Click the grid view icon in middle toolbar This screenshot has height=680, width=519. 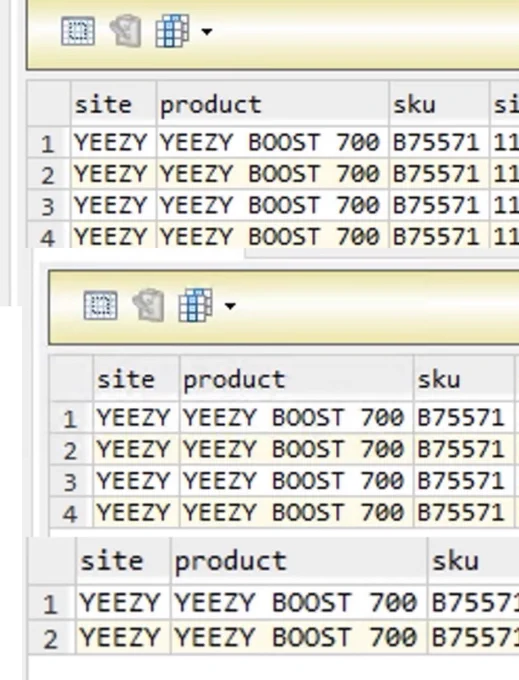tap(100, 306)
